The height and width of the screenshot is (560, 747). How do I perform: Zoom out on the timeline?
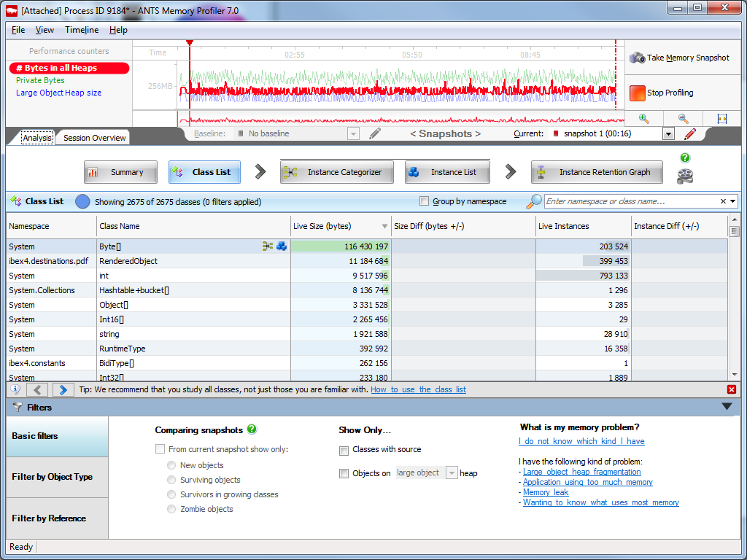683,119
